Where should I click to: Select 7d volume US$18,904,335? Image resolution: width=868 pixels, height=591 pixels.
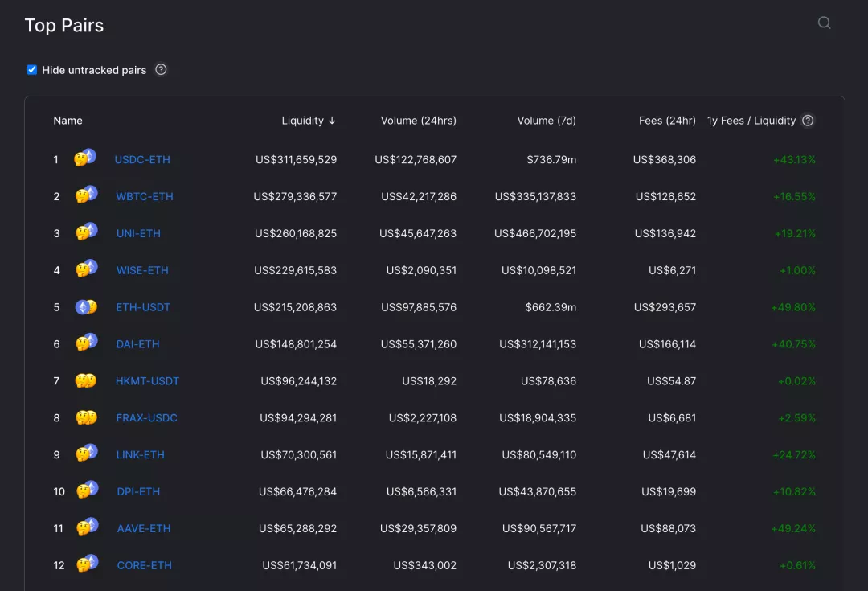click(x=538, y=417)
